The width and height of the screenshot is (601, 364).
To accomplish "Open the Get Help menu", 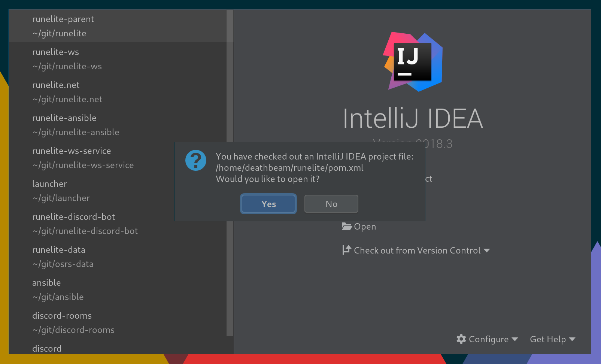I will 552,339.
